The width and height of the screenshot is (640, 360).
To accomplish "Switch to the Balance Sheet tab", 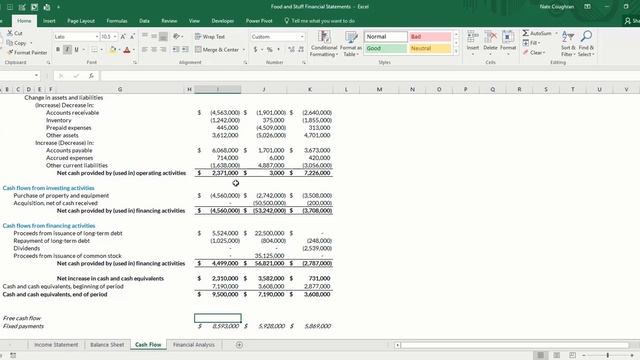I will tap(107, 345).
